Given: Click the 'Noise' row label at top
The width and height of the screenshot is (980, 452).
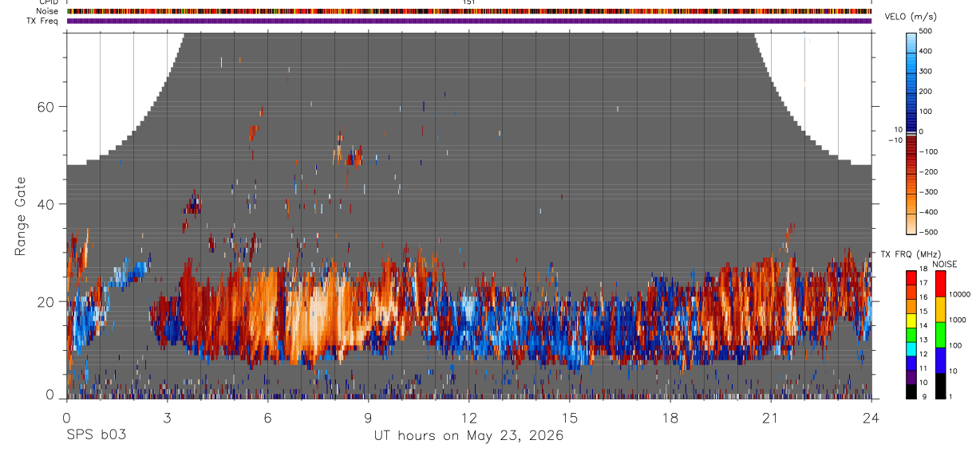Looking at the screenshot, I should [x=48, y=11].
